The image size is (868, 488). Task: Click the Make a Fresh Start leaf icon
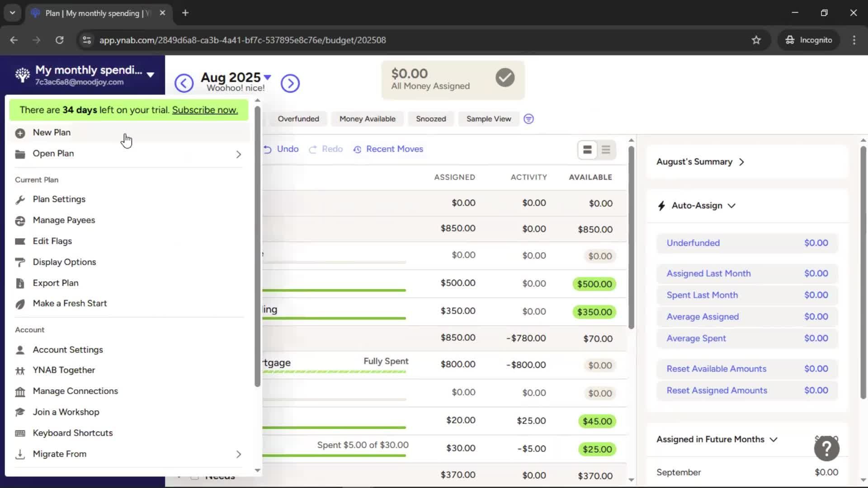pyautogui.click(x=20, y=304)
